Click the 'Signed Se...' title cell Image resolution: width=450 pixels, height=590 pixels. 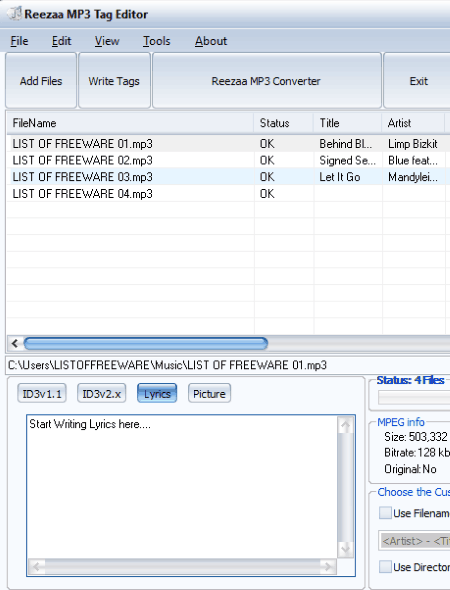pos(347,160)
